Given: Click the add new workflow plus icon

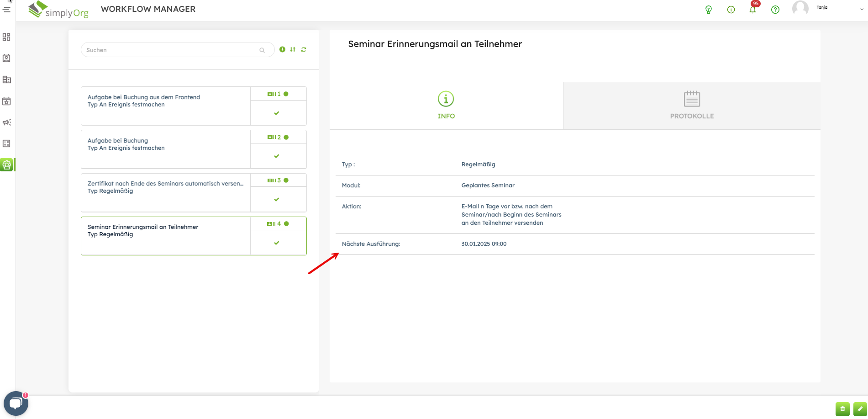Looking at the screenshot, I should 282,49.
